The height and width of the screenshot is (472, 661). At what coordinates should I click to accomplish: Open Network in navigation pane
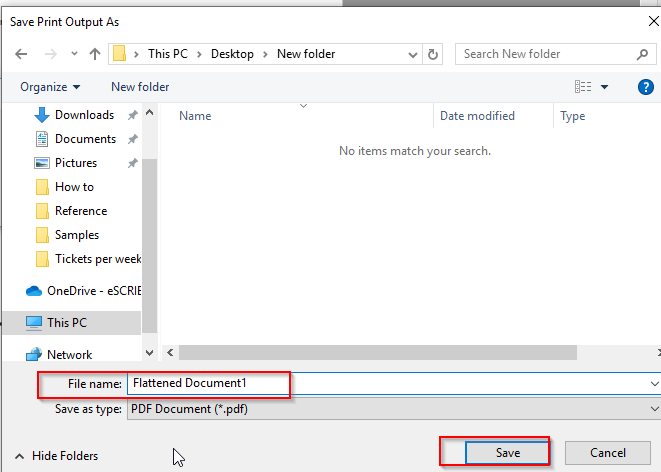click(x=69, y=355)
